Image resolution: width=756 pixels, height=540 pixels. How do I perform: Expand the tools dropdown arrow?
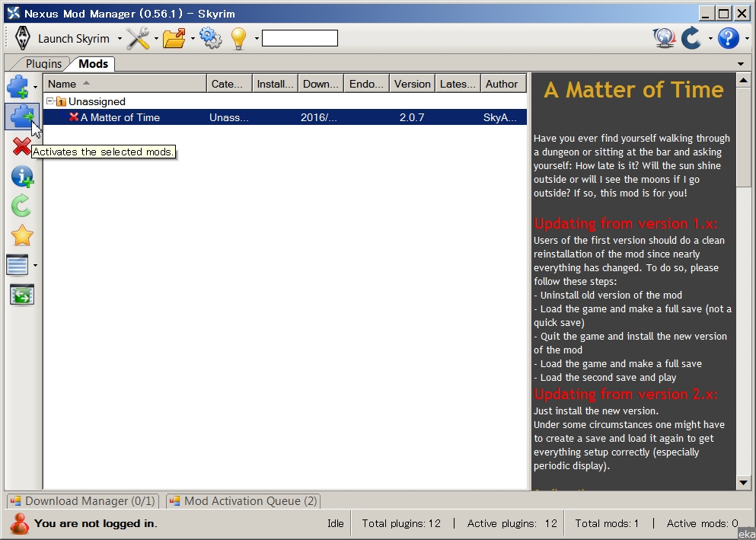pos(156,39)
